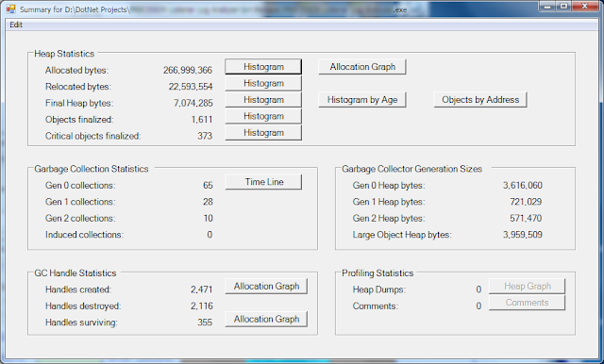This screenshot has width=604, height=364.
Task: Close the Summary window
Action: coord(585,7)
